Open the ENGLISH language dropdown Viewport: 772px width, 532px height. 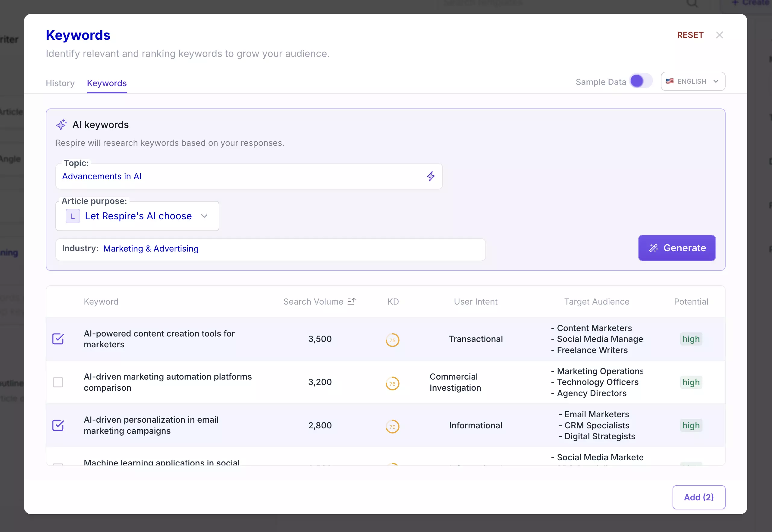[693, 81]
